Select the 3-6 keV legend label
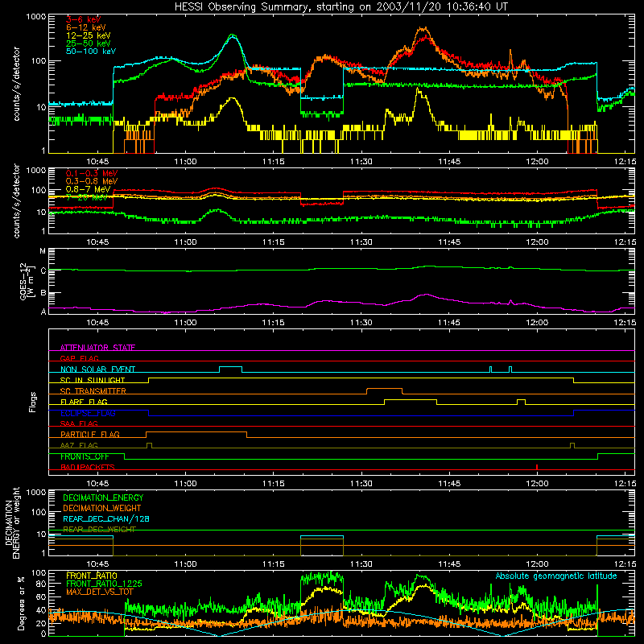This screenshot has height=644, width=644. pos(83,19)
